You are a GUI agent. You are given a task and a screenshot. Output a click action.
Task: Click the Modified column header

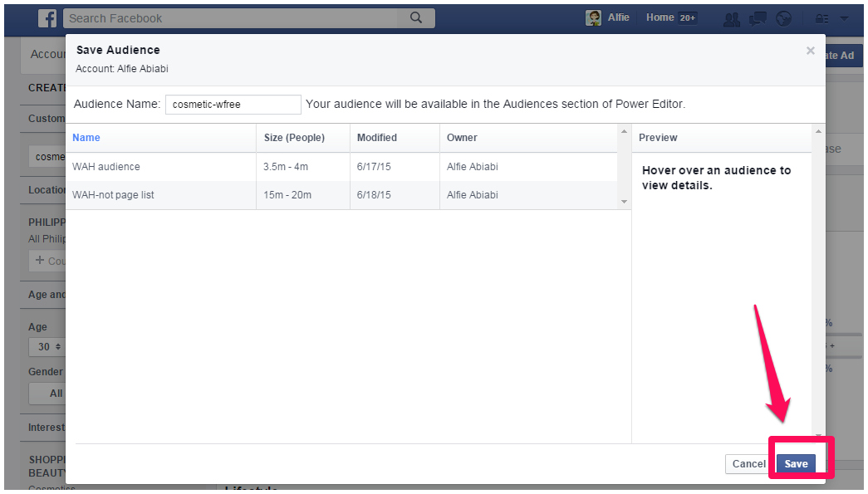click(x=377, y=138)
